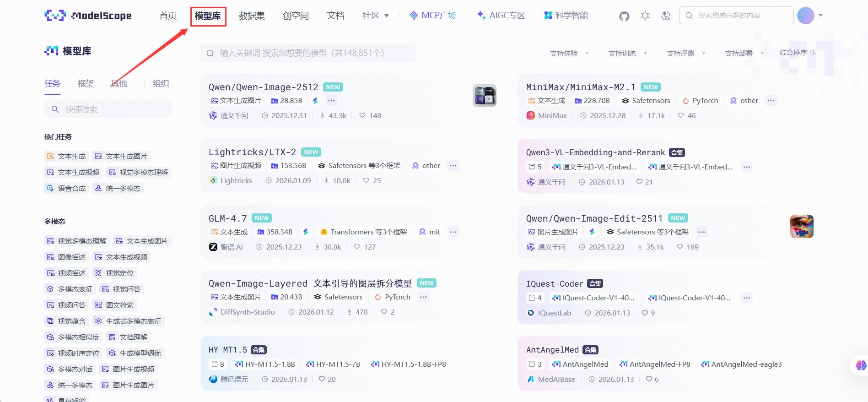868x402 pixels.
Task: Select the 组织 sidebar tab
Action: [161, 83]
